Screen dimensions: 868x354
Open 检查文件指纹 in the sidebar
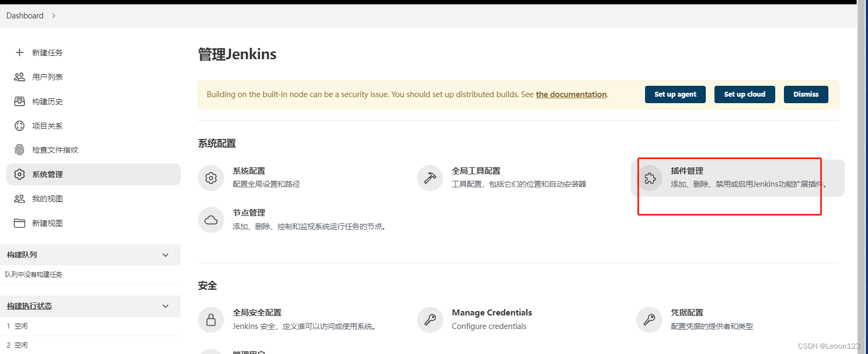coord(93,150)
